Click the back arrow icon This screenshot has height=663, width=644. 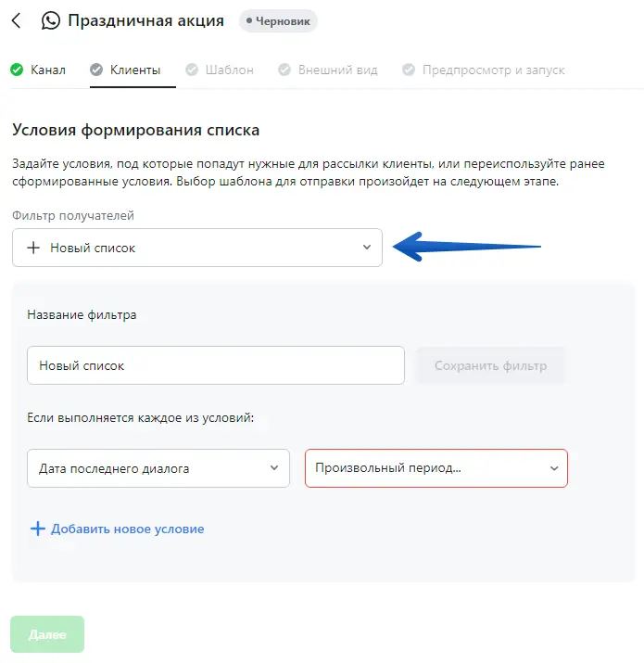[16, 20]
